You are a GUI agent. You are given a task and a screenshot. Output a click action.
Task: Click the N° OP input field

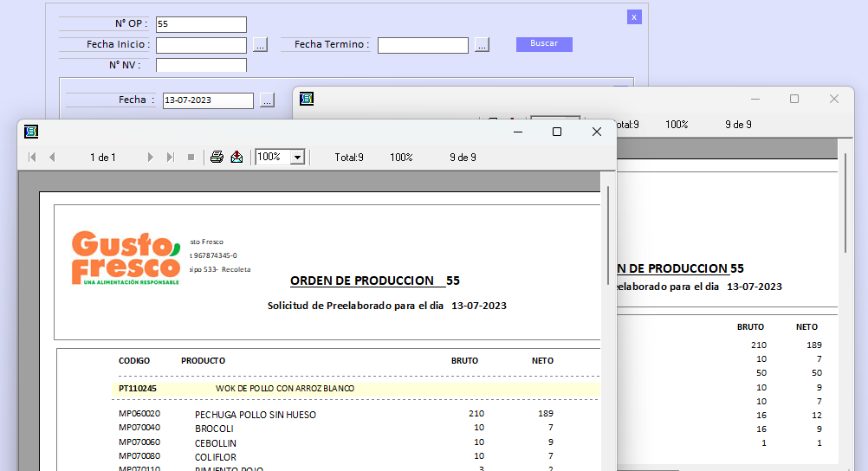click(201, 24)
